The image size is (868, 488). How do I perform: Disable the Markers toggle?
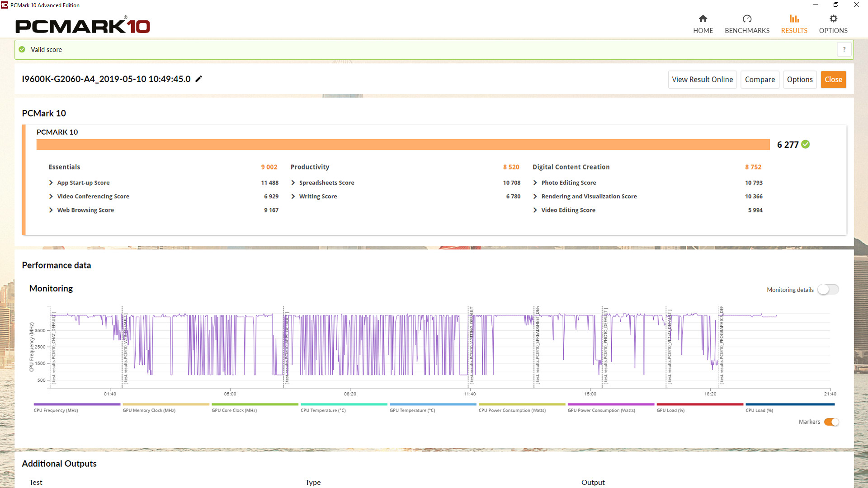click(831, 422)
